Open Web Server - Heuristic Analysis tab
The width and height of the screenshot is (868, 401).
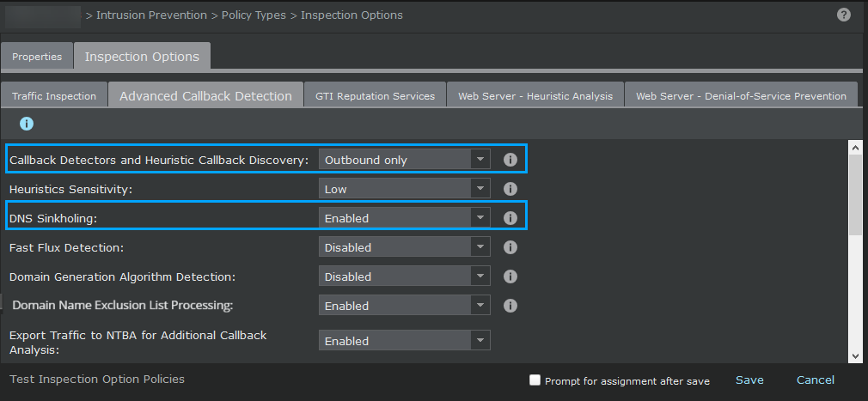pos(535,95)
